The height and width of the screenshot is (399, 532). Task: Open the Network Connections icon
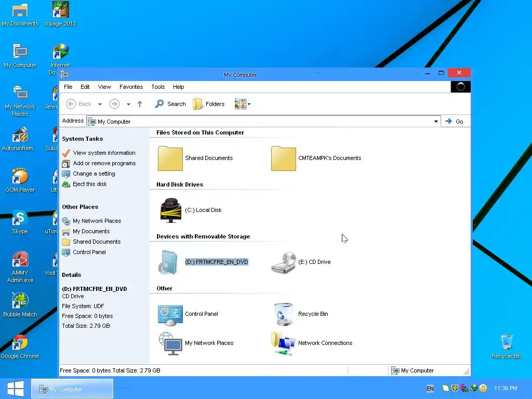284,343
